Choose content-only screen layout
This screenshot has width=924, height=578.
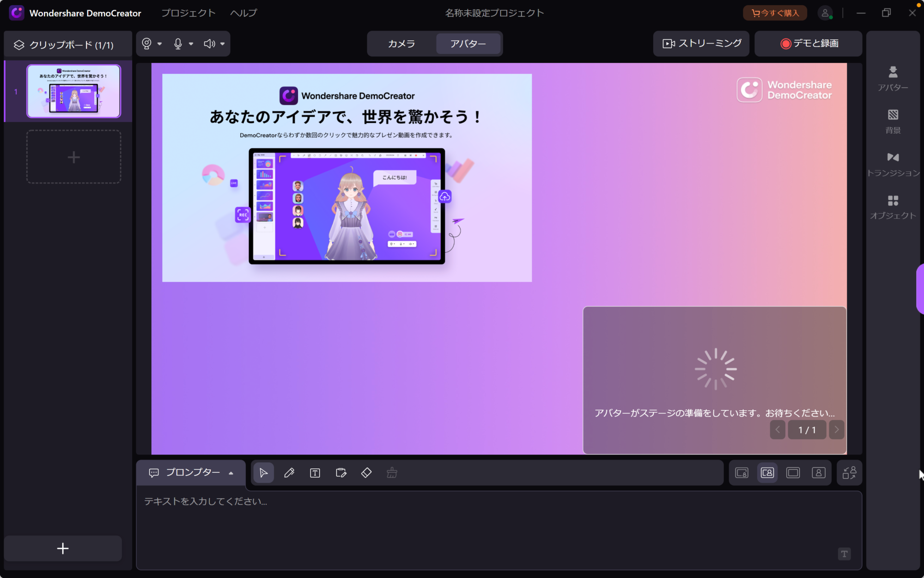tap(793, 473)
